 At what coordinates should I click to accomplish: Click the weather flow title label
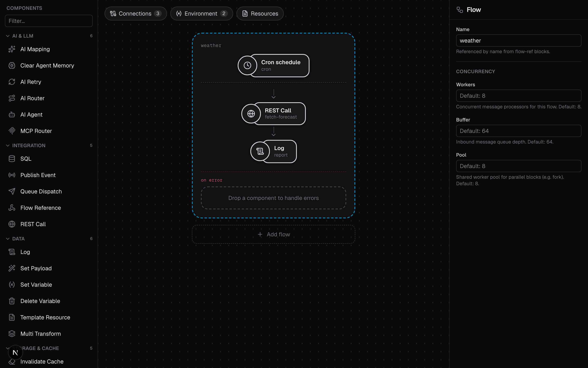pos(211,46)
